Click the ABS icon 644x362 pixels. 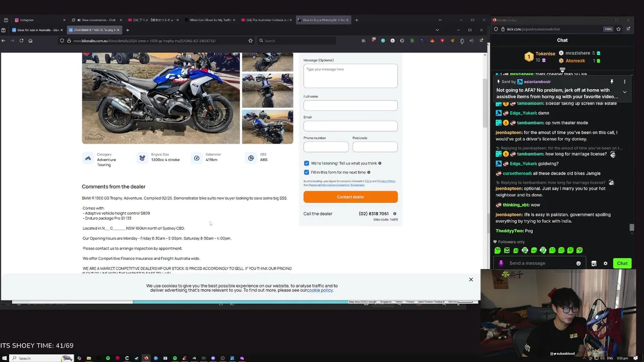click(x=251, y=158)
